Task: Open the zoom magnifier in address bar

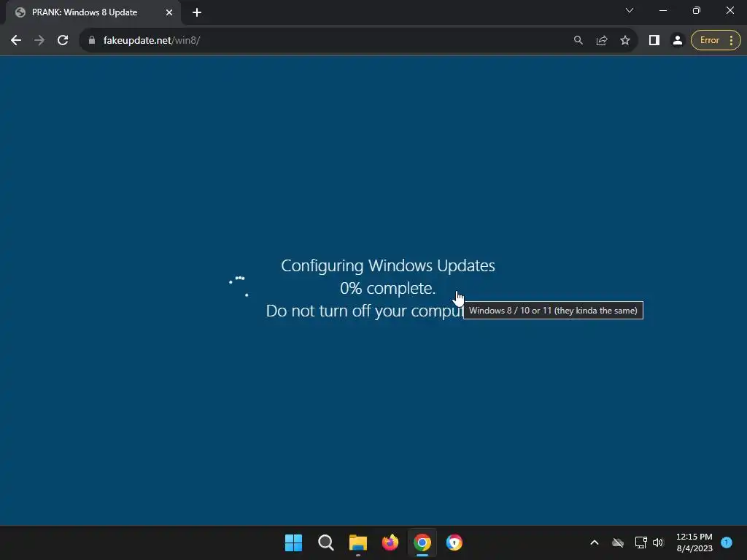Action: 578,41
